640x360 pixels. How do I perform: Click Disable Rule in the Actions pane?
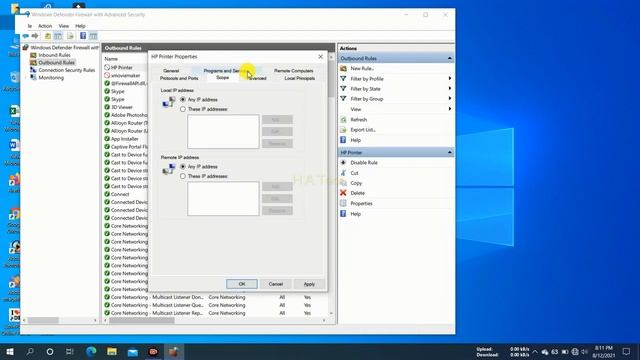364,162
